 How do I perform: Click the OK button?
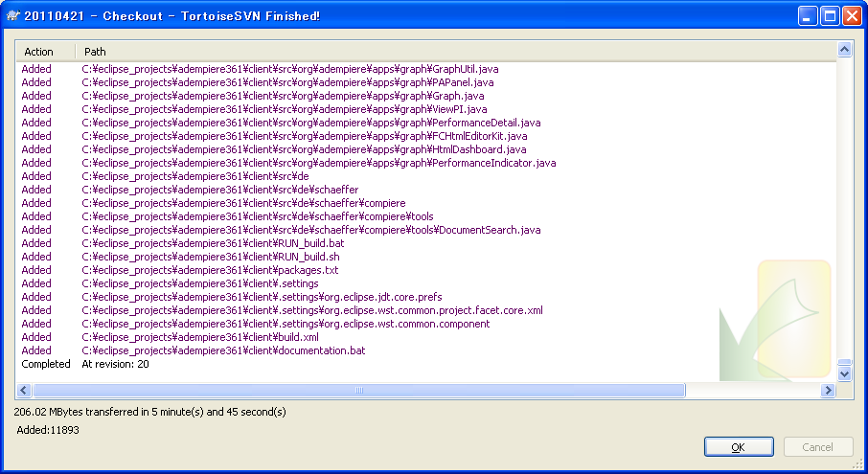click(x=739, y=447)
